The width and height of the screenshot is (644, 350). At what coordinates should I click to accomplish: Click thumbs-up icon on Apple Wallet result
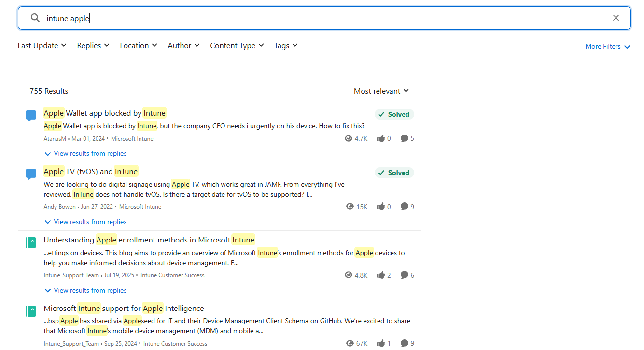pyautogui.click(x=381, y=139)
